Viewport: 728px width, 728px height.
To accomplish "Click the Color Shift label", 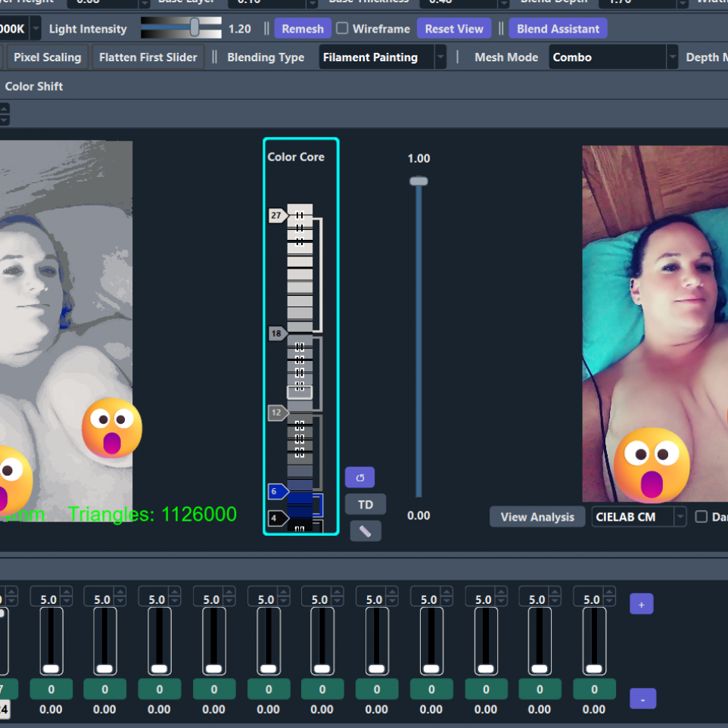I will [x=33, y=86].
